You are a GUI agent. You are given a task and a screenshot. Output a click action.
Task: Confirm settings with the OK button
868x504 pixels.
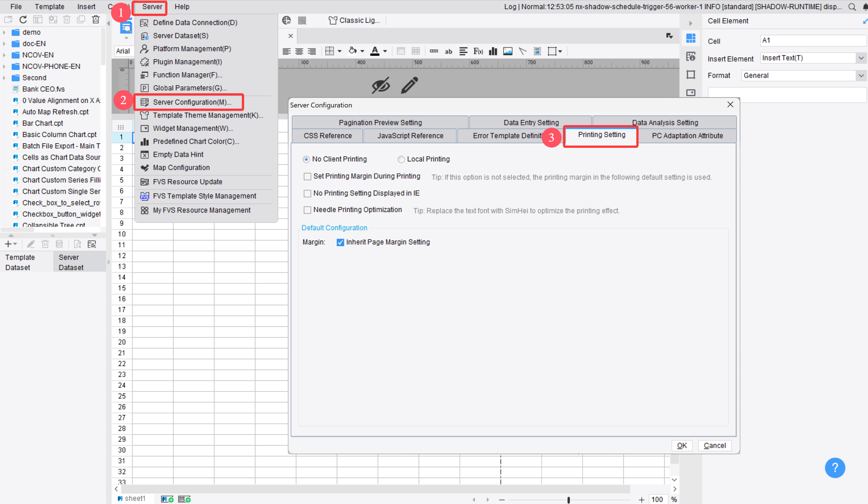coord(682,445)
